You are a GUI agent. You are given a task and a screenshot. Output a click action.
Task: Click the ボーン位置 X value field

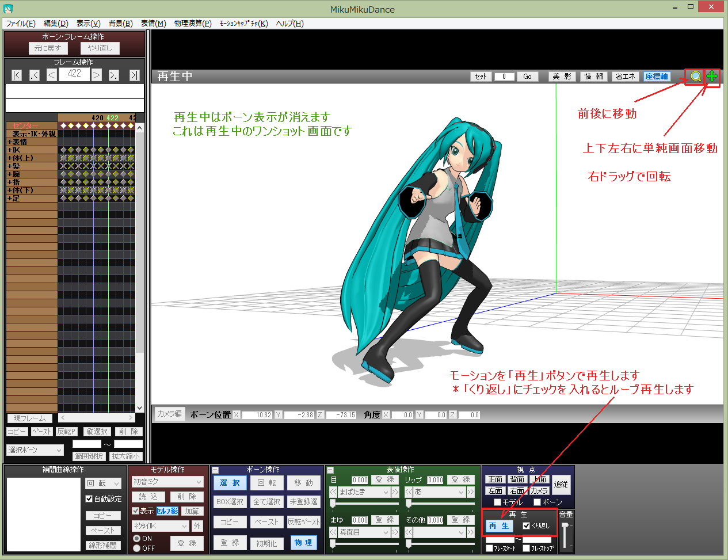click(x=257, y=415)
